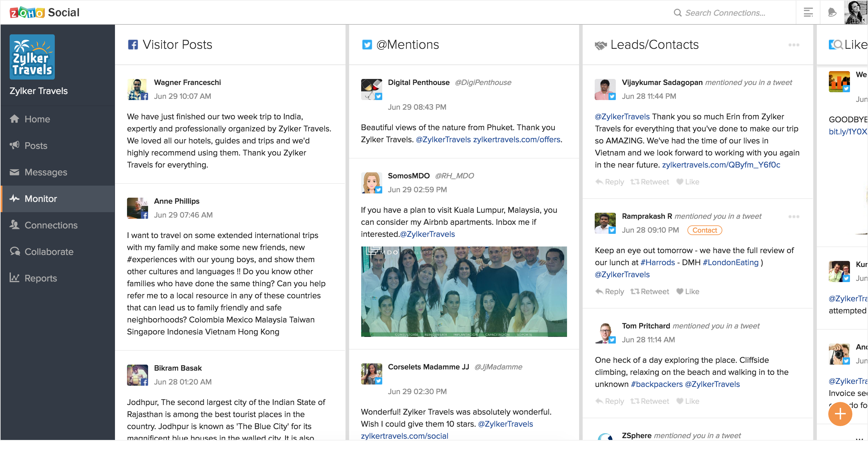Go to Home in sidebar
Viewport: 868px width, 452px height.
click(37, 119)
